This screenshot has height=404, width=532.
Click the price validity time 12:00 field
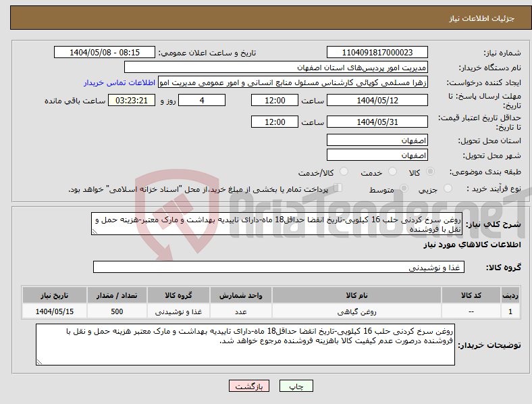coord(275,122)
